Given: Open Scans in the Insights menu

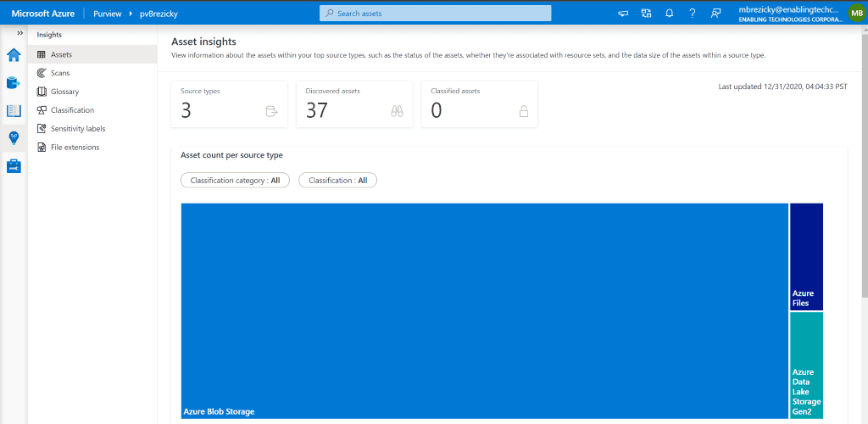Looking at the screenshot, I should pyautogui.click(x=92, y=73).
